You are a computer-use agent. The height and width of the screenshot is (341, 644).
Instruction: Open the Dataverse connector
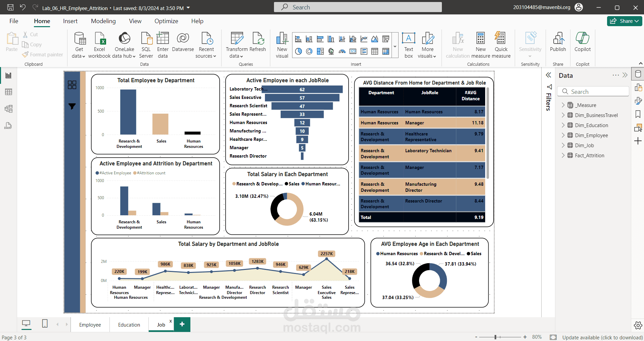(x=183, y=42)
